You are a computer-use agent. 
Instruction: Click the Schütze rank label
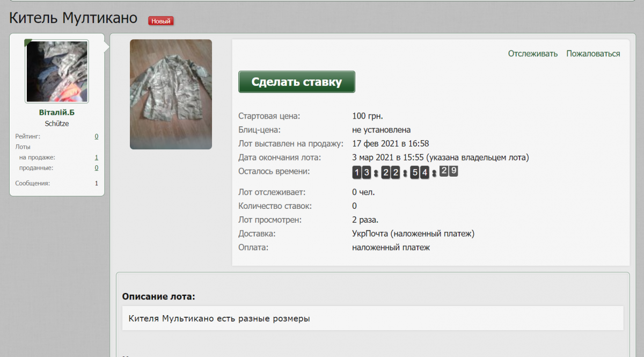57,123
